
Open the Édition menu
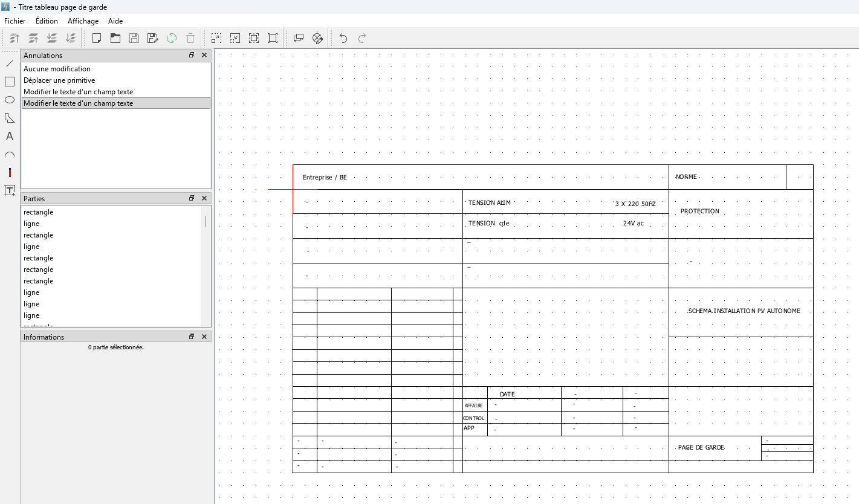point(47,21)
